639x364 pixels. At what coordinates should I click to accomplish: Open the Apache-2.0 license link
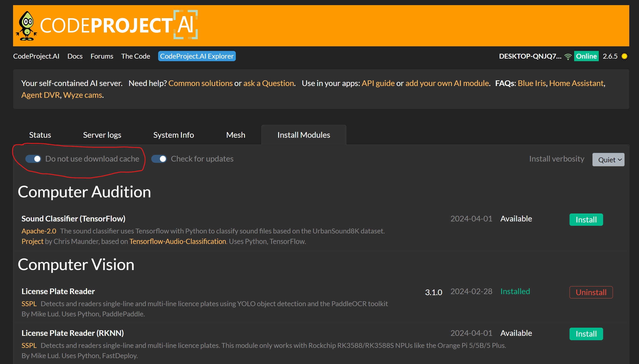(x=39, y=231)
